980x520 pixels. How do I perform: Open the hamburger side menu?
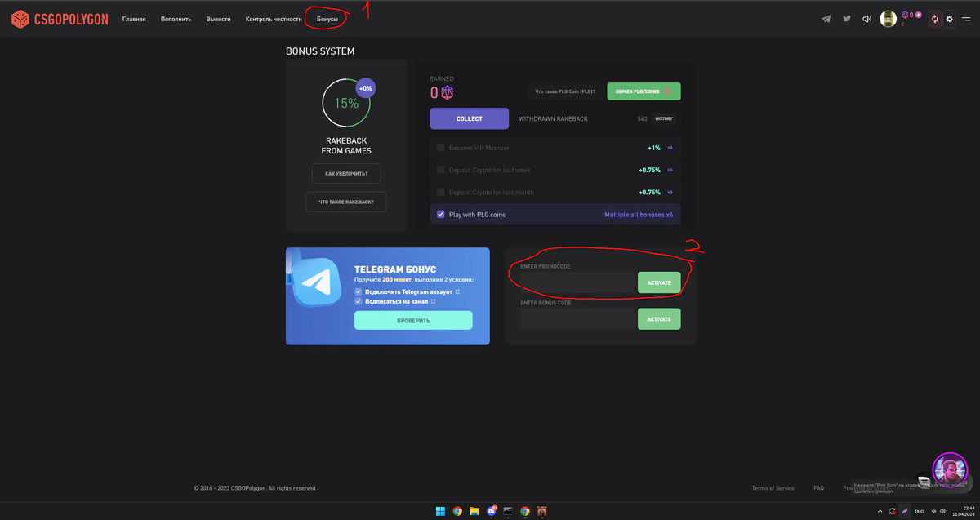pos(966,19)
